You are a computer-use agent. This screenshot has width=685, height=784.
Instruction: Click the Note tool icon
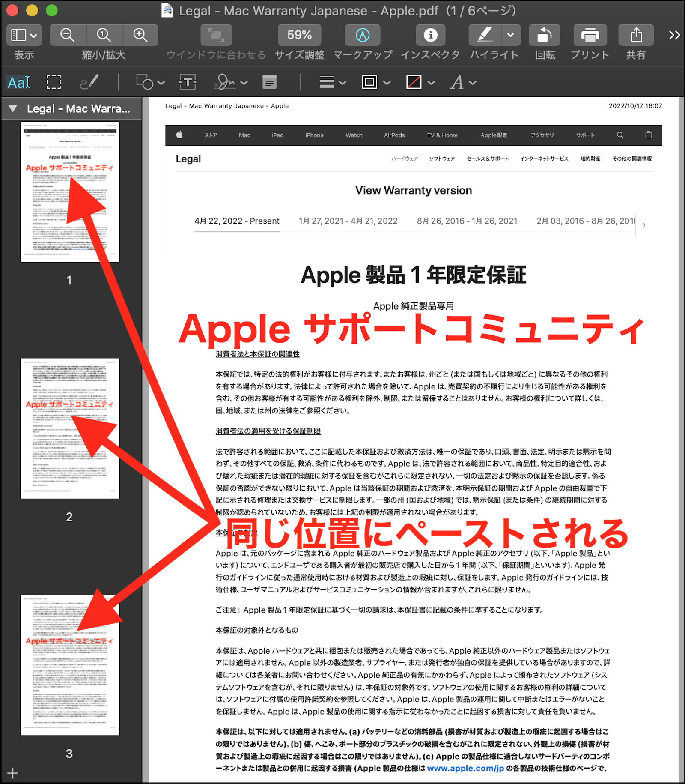click(269, 82)
